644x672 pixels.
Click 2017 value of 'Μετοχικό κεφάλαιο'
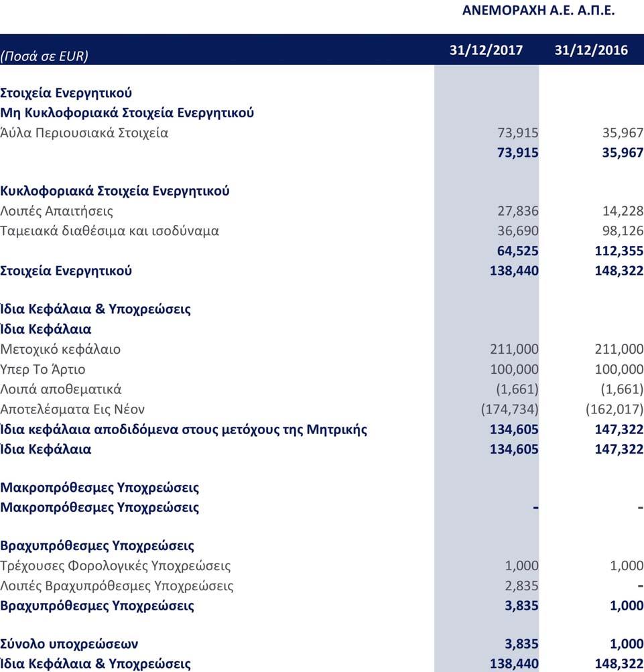click(514, 349)
